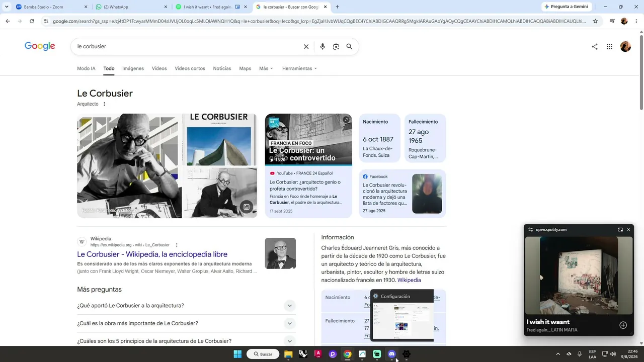The width and height of the screenshot is (644, 362).
Task: Open the Wikipedia result portrait thumbnail
Action: click(x=280, y=253)
